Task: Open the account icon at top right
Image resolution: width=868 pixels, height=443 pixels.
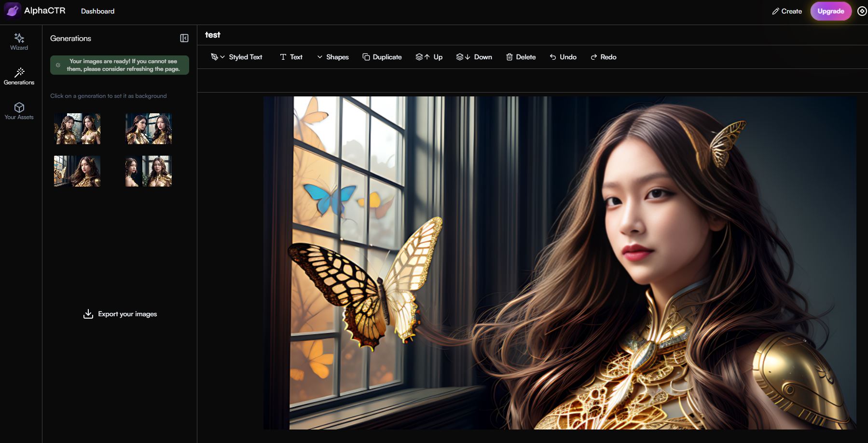Action: coord(862,11)
